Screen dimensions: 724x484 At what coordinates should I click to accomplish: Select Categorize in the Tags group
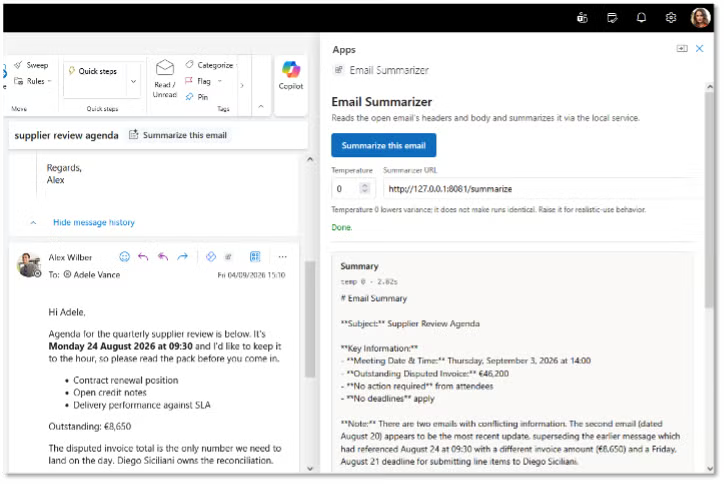point(209,65)
